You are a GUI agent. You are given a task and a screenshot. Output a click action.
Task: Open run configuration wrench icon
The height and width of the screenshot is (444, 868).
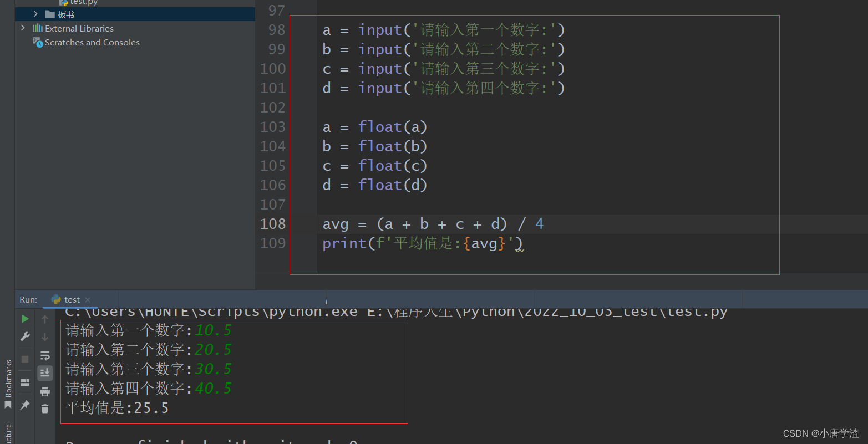[25, 336]
